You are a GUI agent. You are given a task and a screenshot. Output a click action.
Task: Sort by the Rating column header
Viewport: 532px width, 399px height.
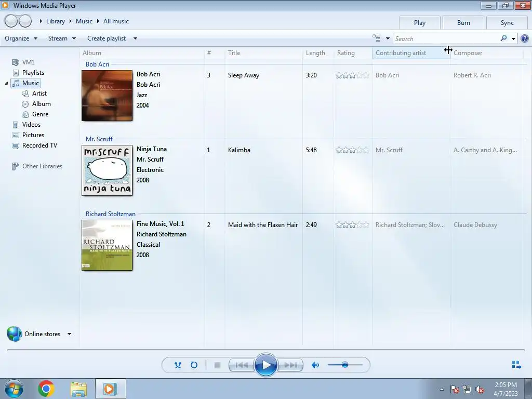[x=353, y=53]
